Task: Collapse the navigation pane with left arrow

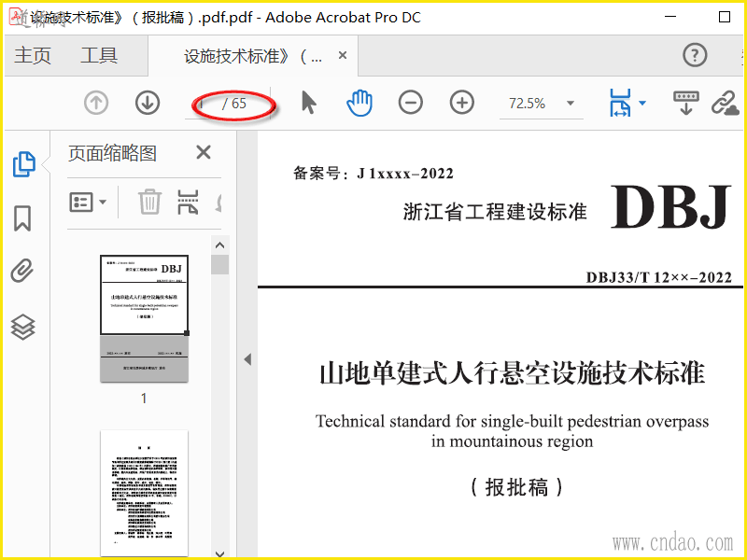Action: point(247,359)
